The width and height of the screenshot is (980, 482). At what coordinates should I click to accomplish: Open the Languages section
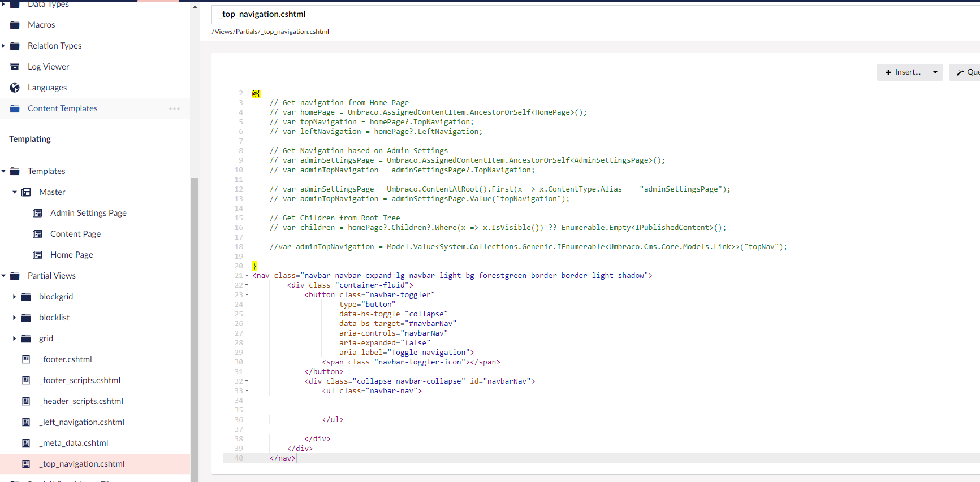tap(47, 88)
